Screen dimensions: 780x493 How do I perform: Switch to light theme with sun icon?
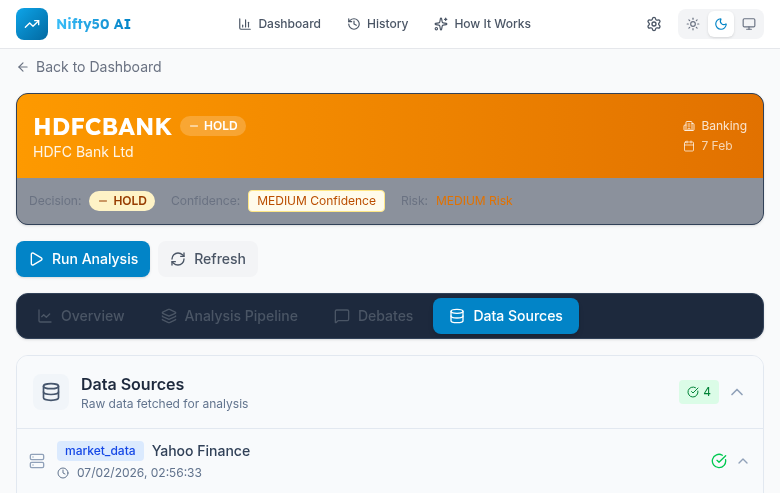coord(693,24)
